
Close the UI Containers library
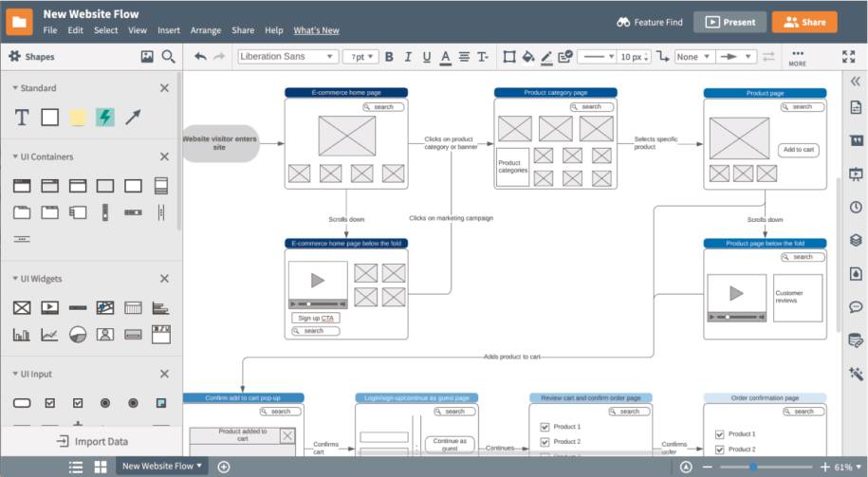point(164,156)
